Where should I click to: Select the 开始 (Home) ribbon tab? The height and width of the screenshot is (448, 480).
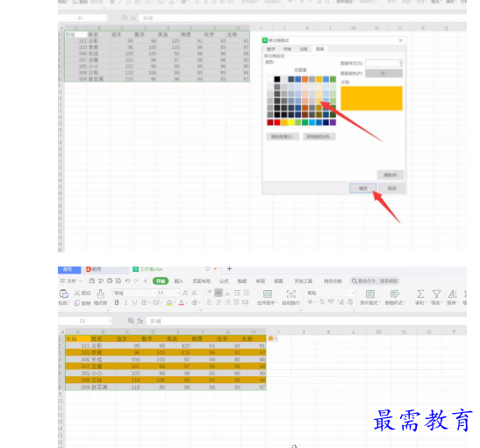click(x=161, y=281)
